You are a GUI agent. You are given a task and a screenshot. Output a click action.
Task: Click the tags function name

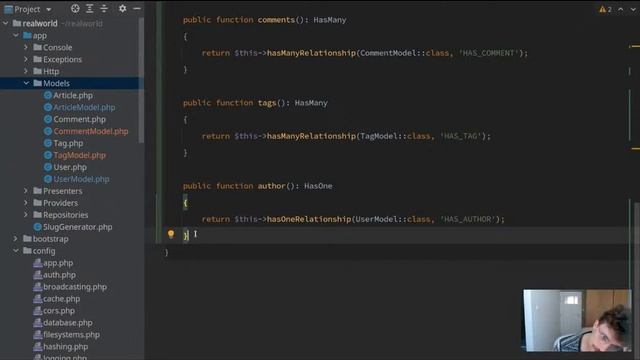[267, 103]
